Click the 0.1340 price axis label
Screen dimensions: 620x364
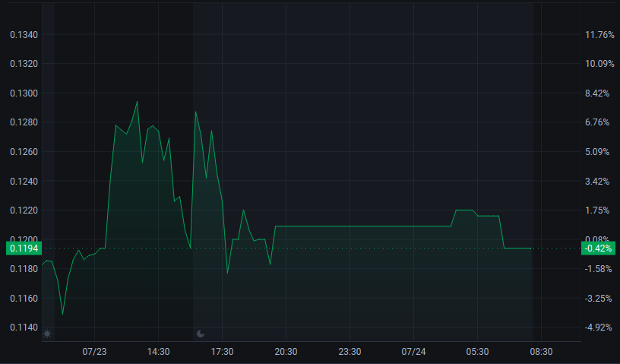coord(24,35)
